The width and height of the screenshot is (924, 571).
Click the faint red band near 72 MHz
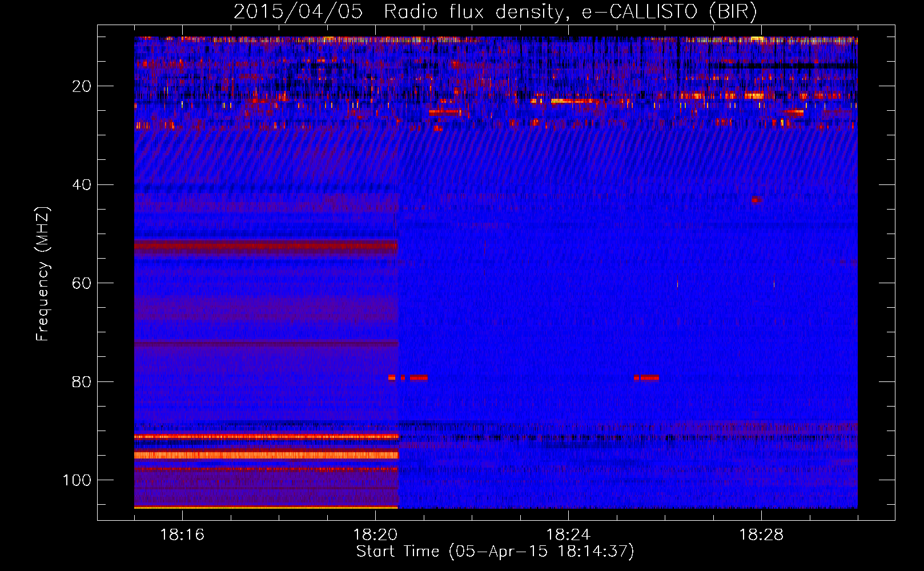(x=266, y=344)
